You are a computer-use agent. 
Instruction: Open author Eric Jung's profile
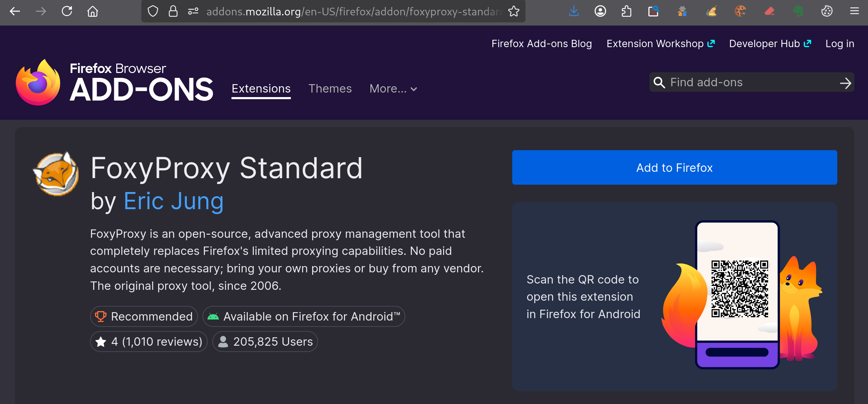tap(174, 201)
